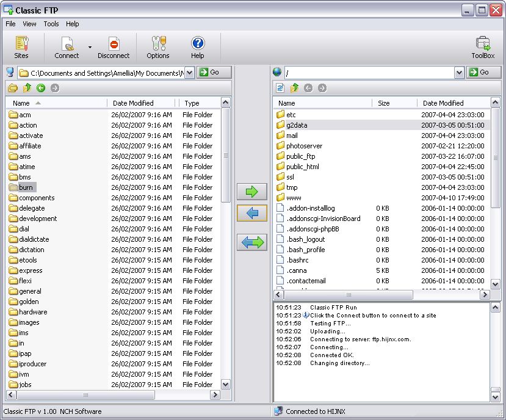Go up one level in local folder
The width and height of the screenshot is (506, 420).
tap(27, 88)
